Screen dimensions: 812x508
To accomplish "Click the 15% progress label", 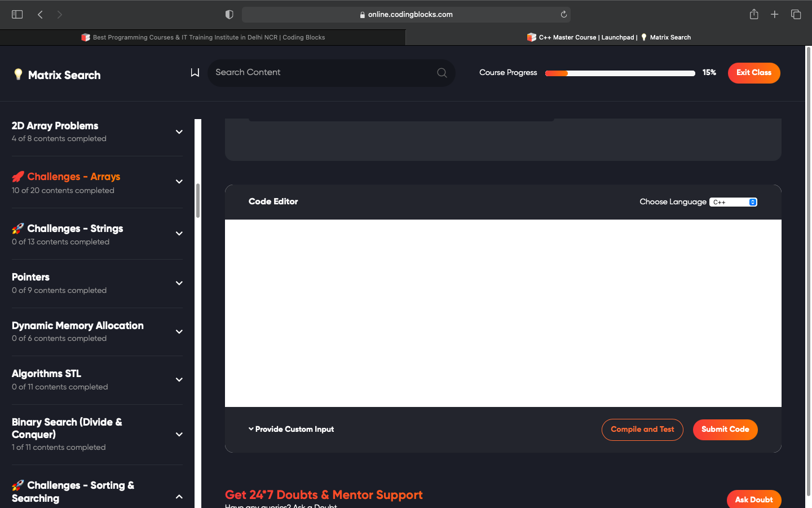I will pos(709,73).
